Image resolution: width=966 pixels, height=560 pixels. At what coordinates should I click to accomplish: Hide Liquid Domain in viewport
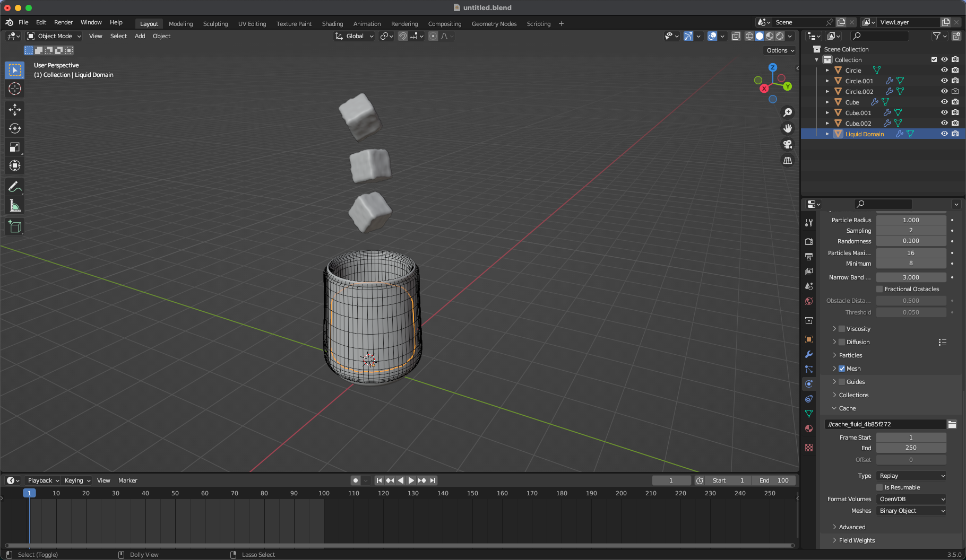pos(944,134)
